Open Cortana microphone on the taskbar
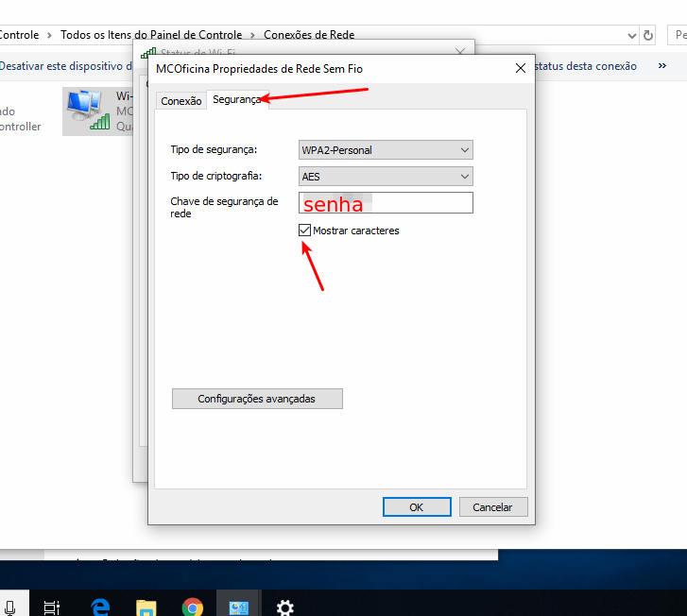 (x=11, y=607)
